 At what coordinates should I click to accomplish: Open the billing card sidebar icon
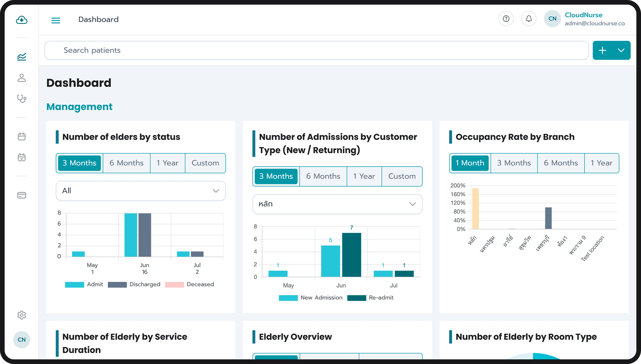pos(22,195)
